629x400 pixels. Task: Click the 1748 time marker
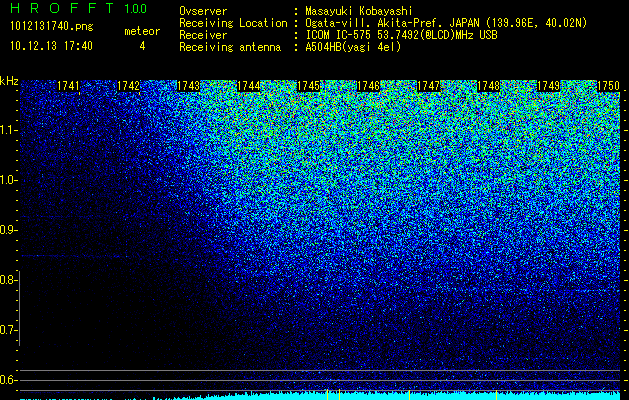tap(488, 86)
